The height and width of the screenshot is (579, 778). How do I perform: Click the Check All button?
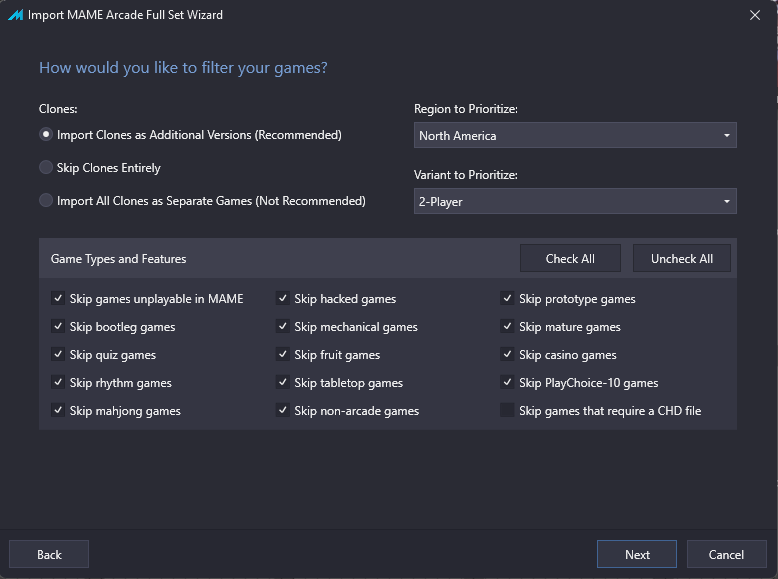point(570,258)
